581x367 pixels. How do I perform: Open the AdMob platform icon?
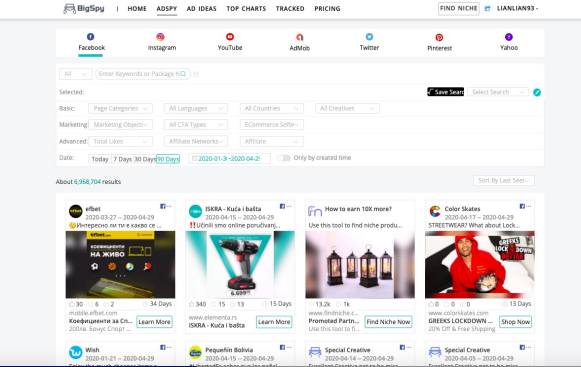299,37
